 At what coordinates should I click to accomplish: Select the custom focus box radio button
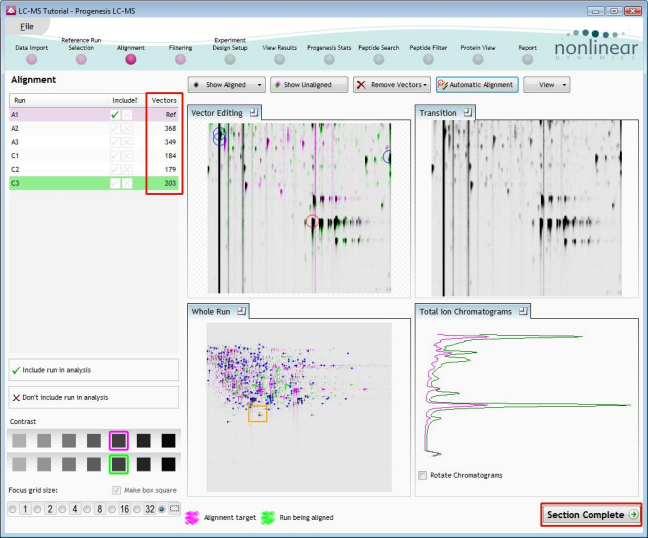pos(162,509)
